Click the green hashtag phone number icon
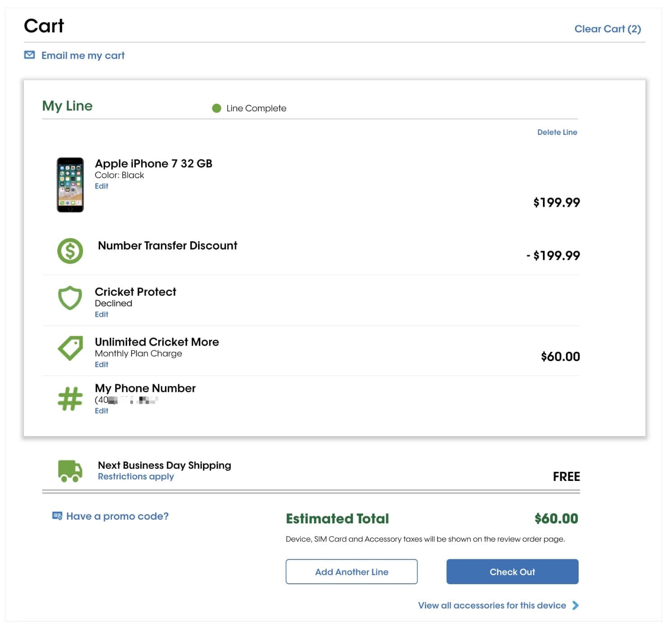The width and height of the screenshot is (672, 628). pyautogui.click(x=70, y=399)
